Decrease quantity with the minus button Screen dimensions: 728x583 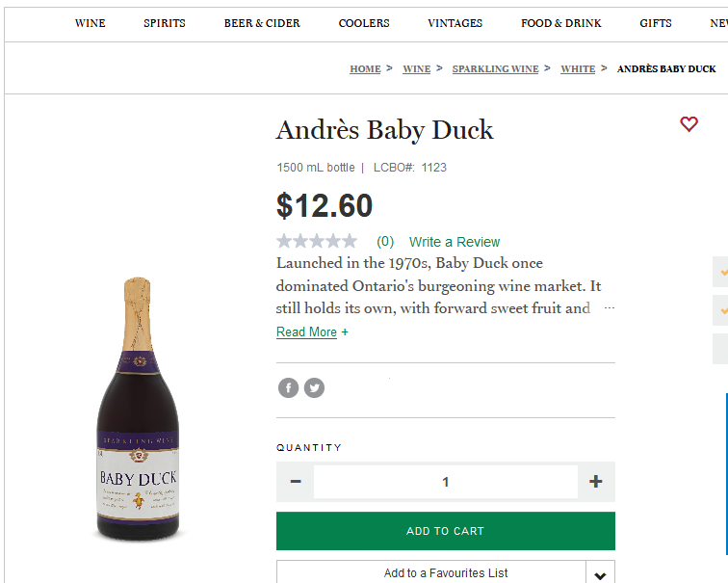[296, 482]
